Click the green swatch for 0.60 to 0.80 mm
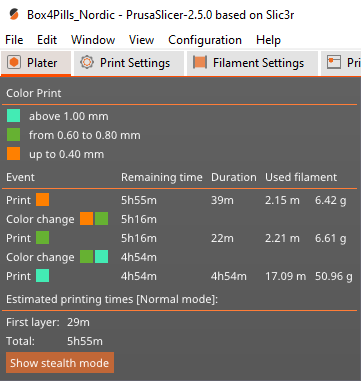 click(x=13, y=135)
